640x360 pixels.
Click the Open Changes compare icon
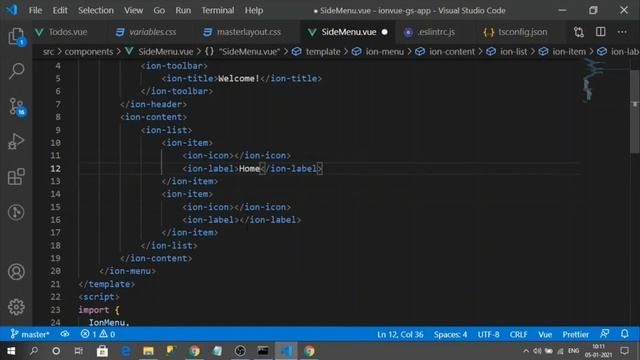coord(579,32)
